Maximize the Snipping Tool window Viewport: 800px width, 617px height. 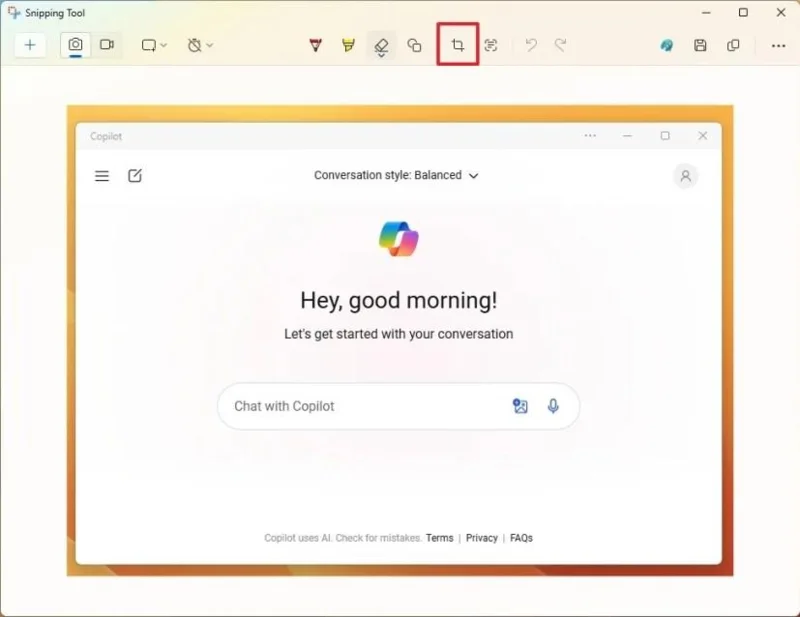(743, 13)
